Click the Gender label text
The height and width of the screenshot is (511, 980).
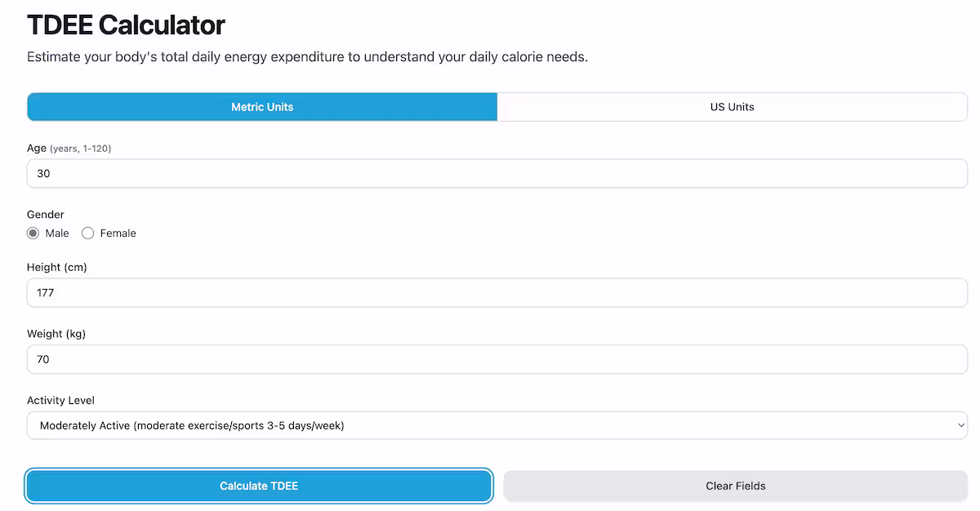pyautogui.click(x=46, y=215)
